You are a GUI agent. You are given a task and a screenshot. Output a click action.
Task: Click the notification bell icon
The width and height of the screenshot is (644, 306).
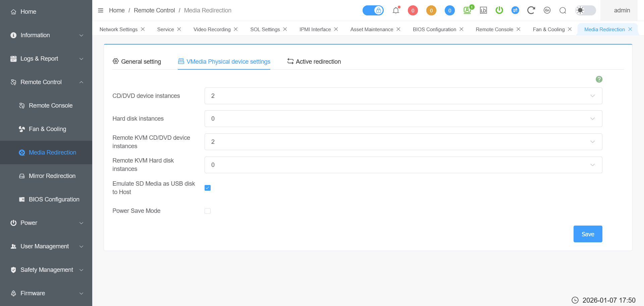396,10
